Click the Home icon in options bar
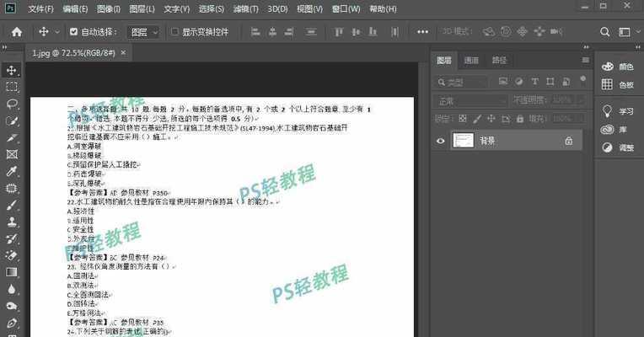Image resolution: width=644 pixels, height=337 pixels. pos(17,32)
